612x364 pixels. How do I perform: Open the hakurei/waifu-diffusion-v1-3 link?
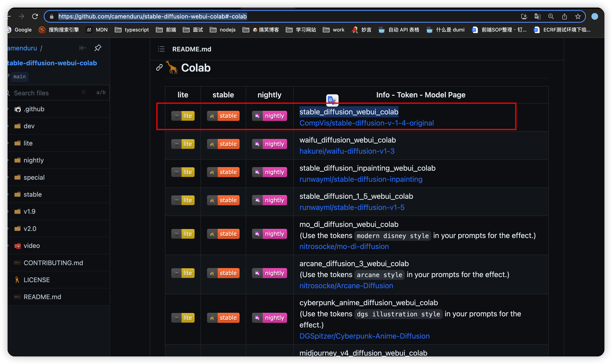(347, 151)
